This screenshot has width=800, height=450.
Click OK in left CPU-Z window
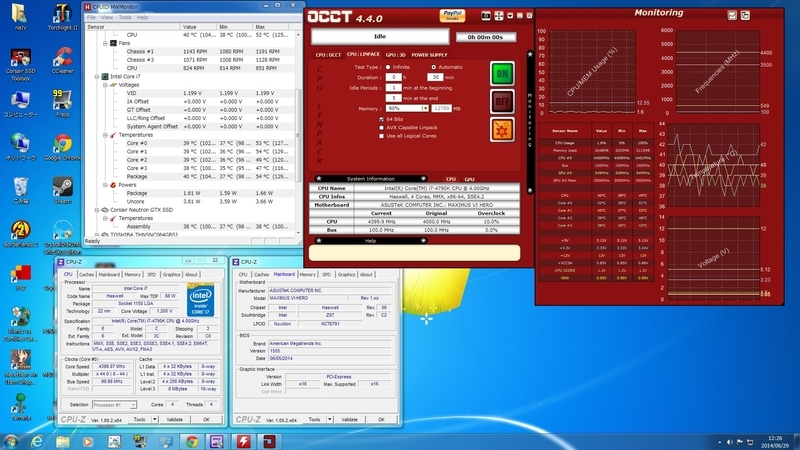206,419
